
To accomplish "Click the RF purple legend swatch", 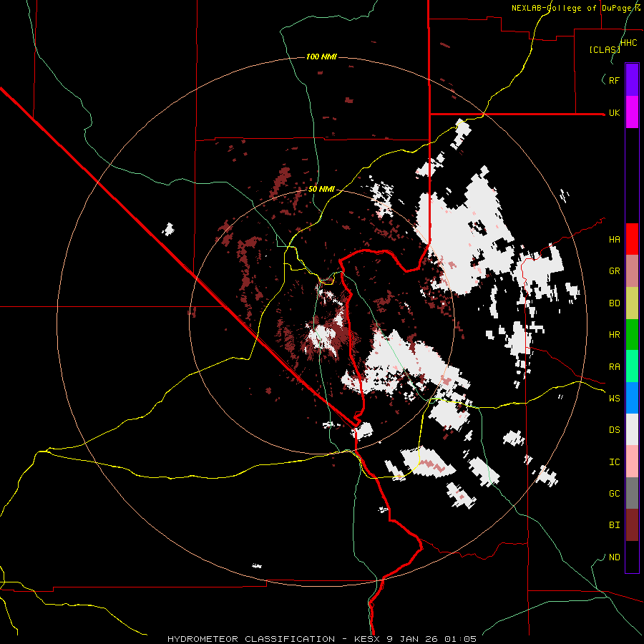I will [632, 80].
